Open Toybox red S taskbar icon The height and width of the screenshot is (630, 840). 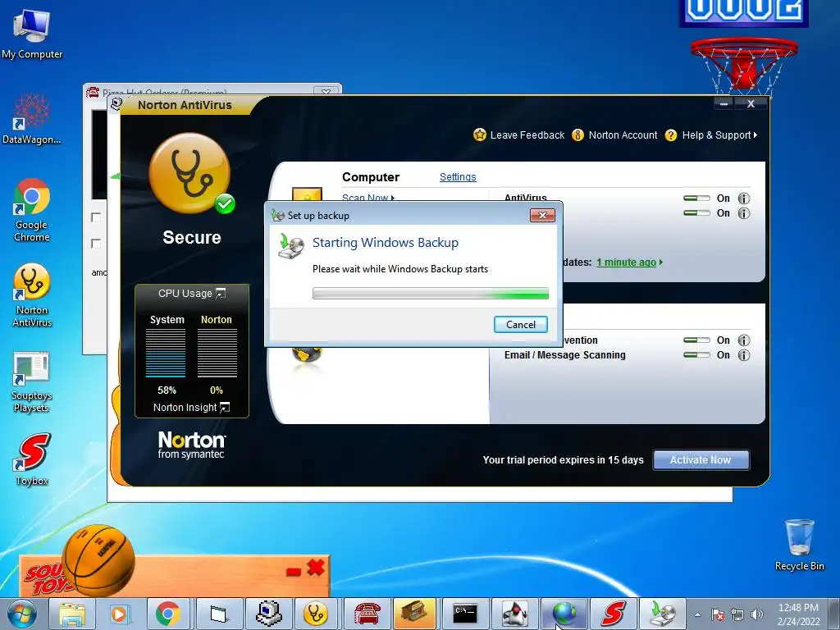click(614, 614)
